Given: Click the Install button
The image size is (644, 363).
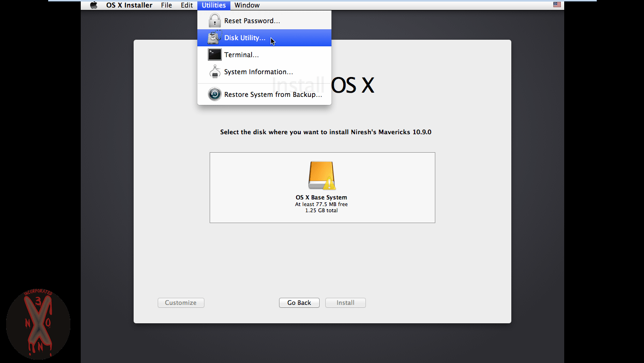Looking at the screenshot, I should pos(346,302).
